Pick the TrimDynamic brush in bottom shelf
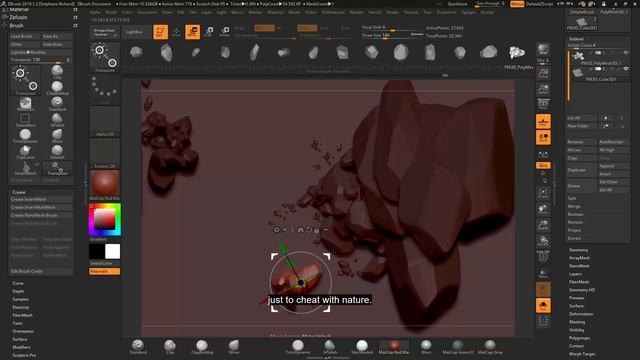The image size is (640, 360). (x=298, y=346)
